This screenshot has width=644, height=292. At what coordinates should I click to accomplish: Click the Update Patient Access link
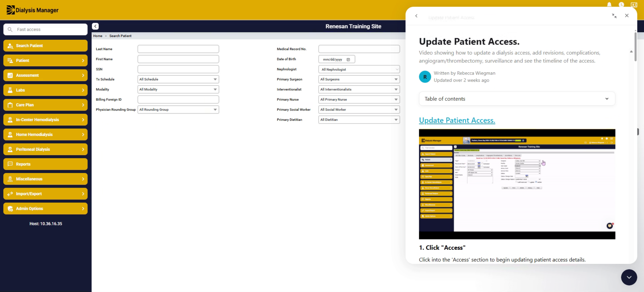tap(457, 120)
